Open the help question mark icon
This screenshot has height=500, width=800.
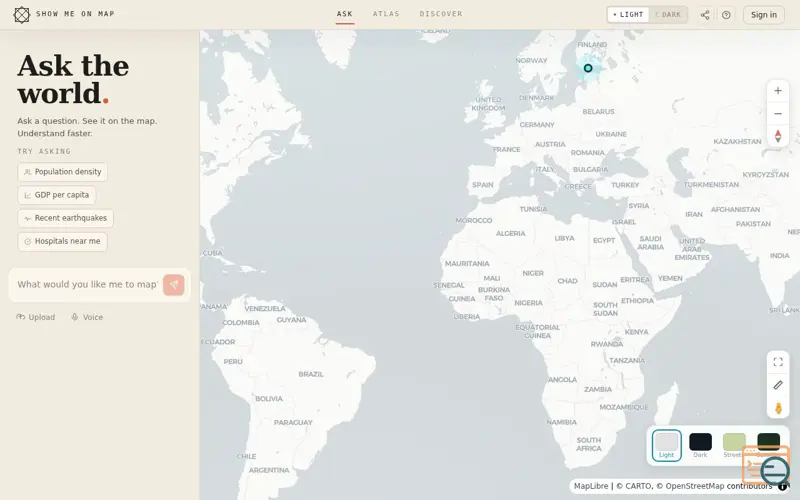point(726,15)
